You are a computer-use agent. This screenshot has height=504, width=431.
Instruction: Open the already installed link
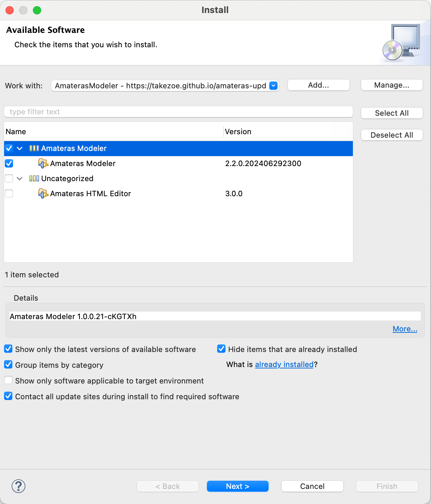point(284,365)
